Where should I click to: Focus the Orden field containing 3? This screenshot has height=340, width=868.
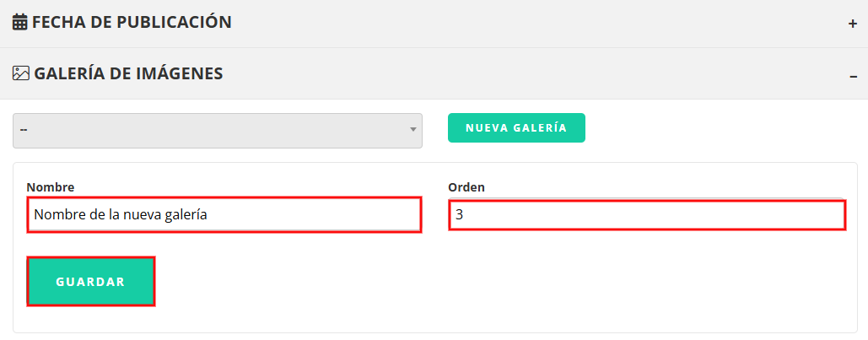pyautogui.click(x=647, y=215)
